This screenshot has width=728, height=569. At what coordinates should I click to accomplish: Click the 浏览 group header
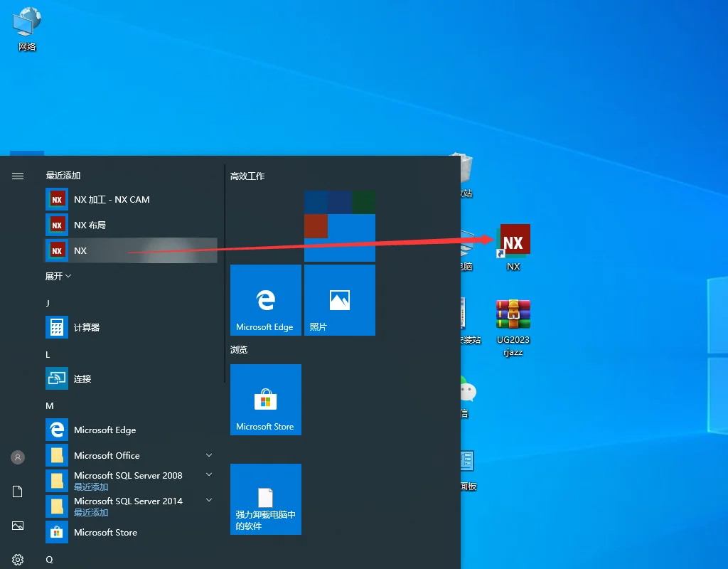click(239, 350)
